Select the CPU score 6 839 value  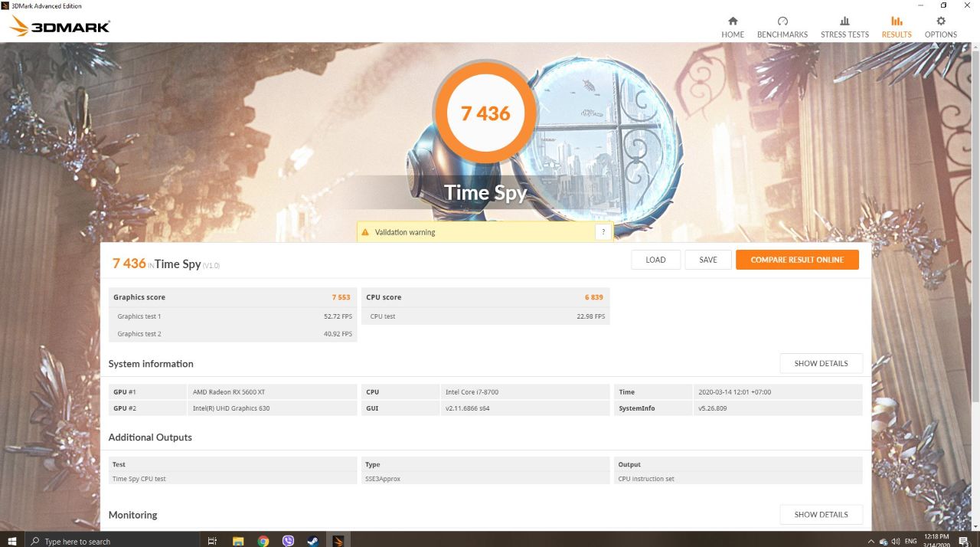[x=594, y=297]
